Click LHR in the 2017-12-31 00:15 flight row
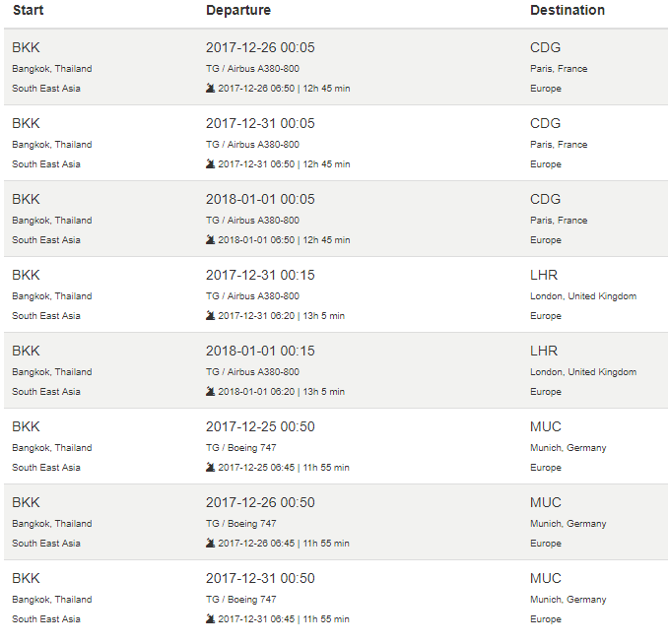The height and width of the screenshot is (644, 668). [x=544, y=276]
